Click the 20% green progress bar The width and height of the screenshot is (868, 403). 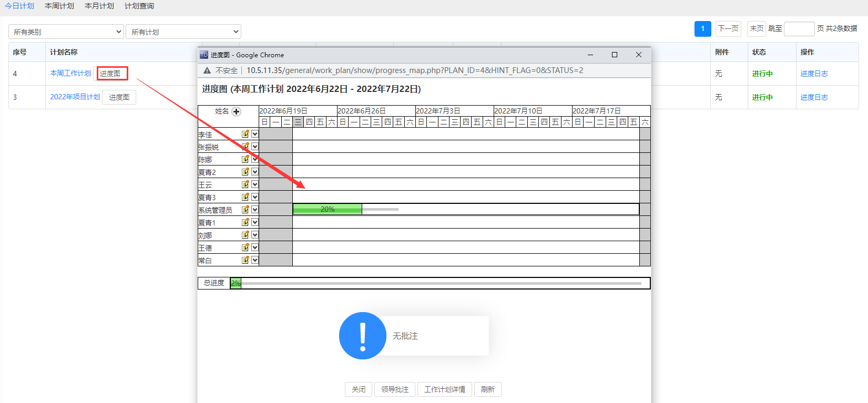click(328, 209)
